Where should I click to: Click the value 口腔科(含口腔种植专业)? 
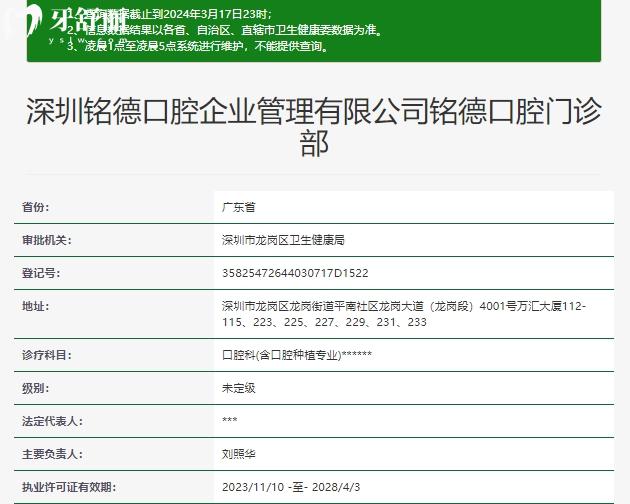[281, 355]
